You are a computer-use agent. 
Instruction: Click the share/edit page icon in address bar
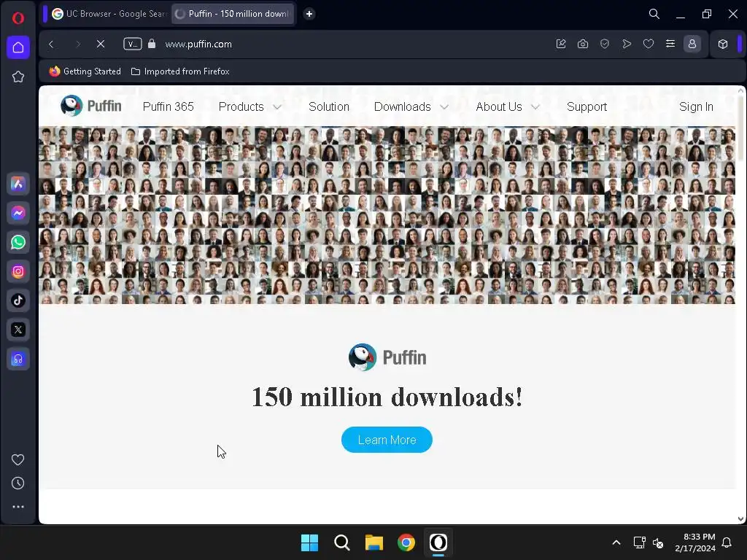(x=561, y=44)
